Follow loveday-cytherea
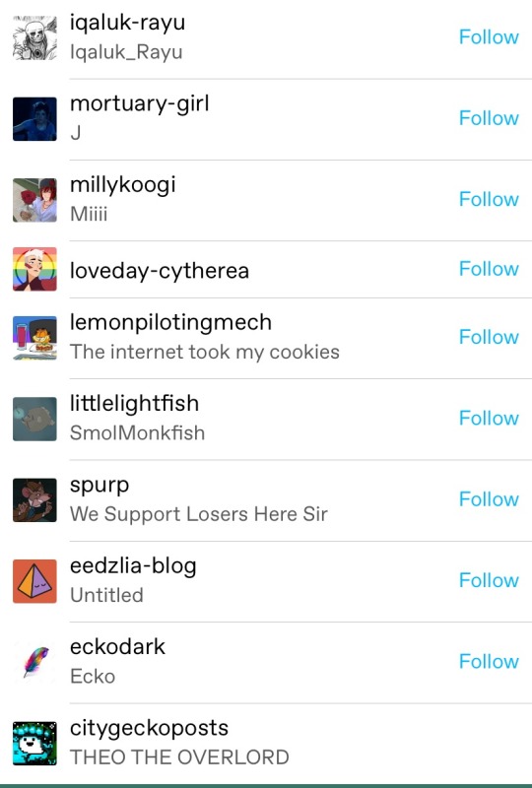Viewport: 532px width, 788px height. click(x=489, y=269)
